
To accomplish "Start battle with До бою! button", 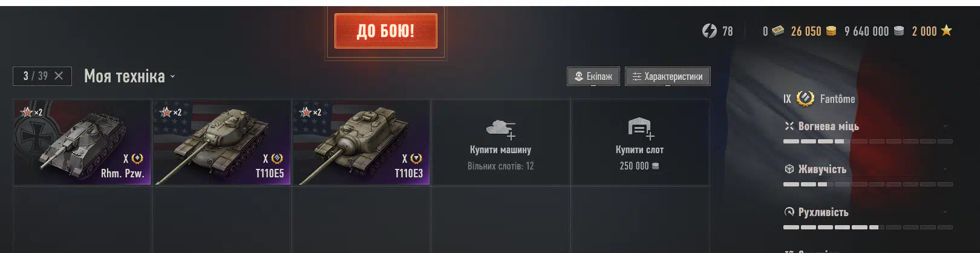I will tap(386, 31).
